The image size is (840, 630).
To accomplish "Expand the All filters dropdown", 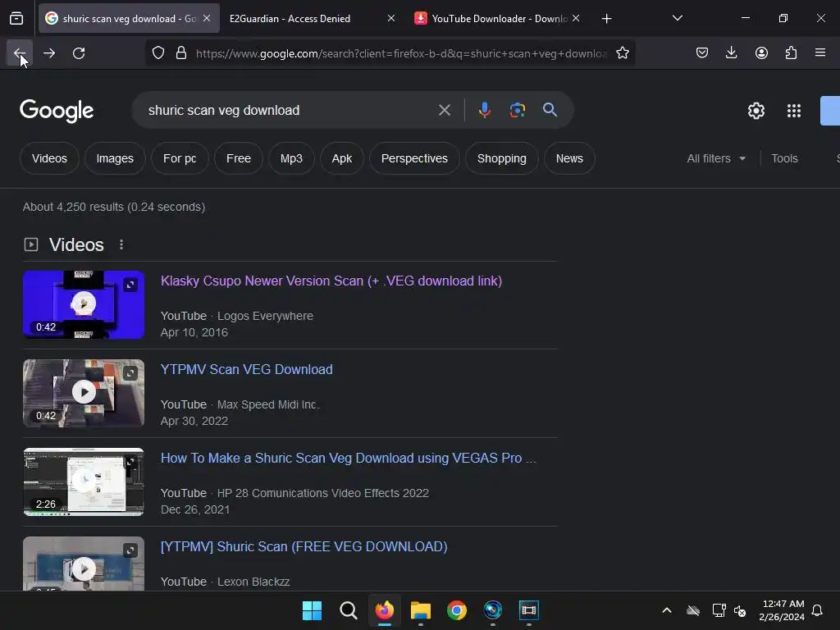I will pos(716,158).
